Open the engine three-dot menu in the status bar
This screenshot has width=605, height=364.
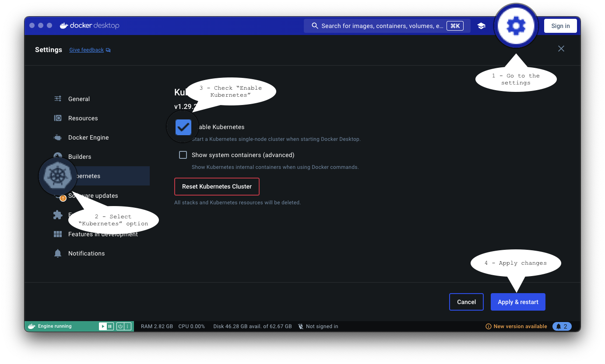127,326
